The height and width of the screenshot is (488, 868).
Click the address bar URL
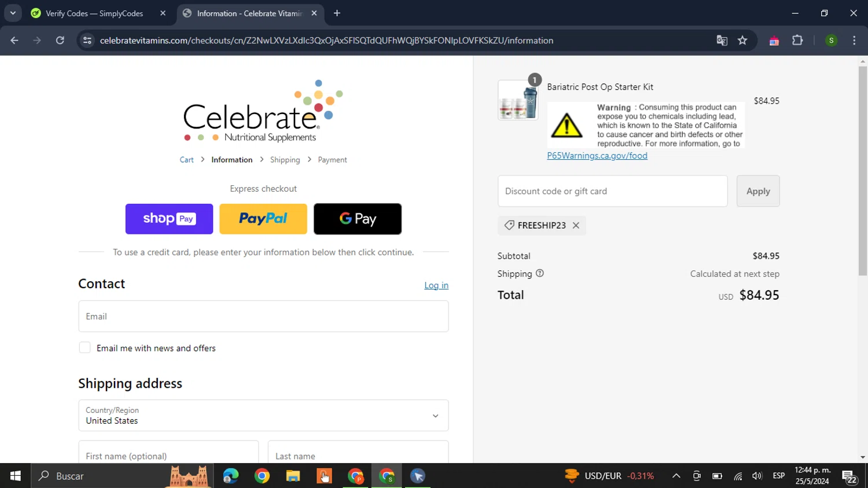(326, 41)
